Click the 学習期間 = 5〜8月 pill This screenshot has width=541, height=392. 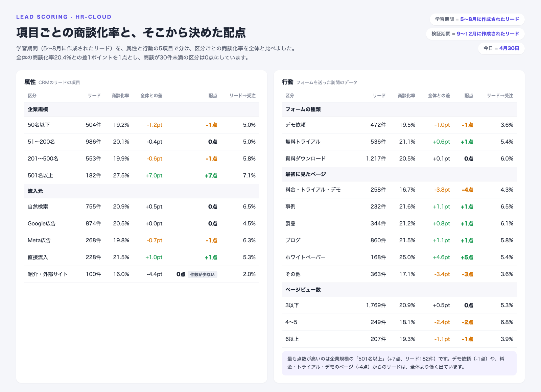pos(477,19)
